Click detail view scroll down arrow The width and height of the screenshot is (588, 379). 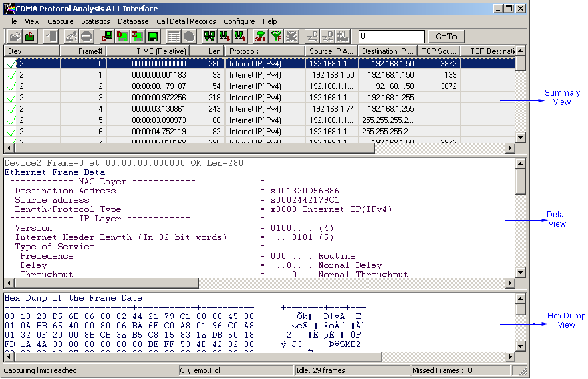pos(521,273)
